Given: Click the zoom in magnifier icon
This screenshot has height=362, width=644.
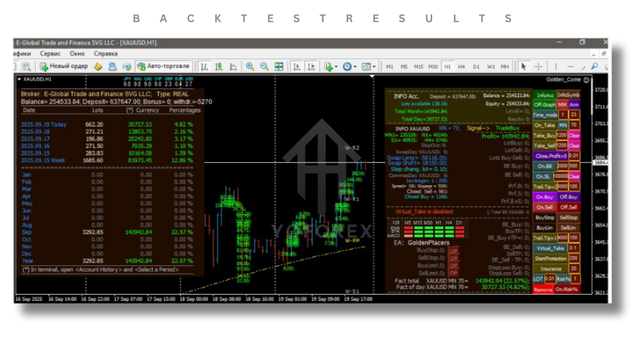Looking at the screenshot, I should [x=250, y=66].
